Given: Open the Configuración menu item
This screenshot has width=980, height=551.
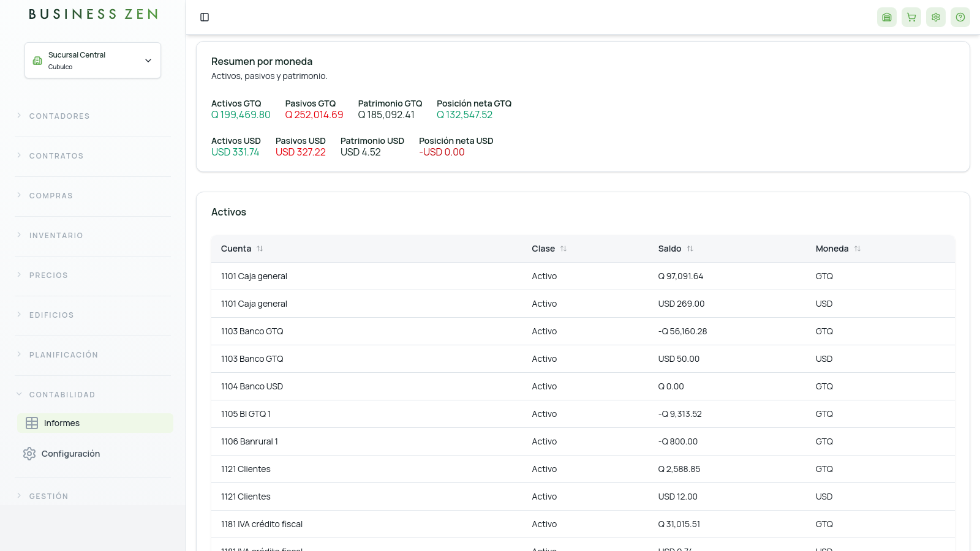Looking at the screenshot, I should pos(95,454).
